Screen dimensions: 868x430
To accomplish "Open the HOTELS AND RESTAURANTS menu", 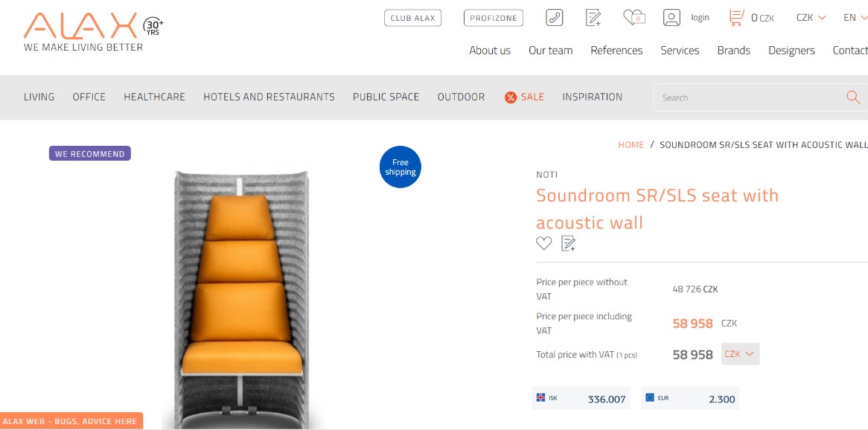I will 269,97.
